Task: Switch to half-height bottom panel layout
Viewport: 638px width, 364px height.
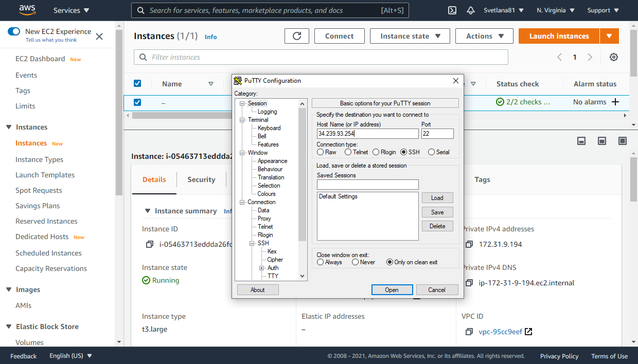Action: (x=602, y=141)
